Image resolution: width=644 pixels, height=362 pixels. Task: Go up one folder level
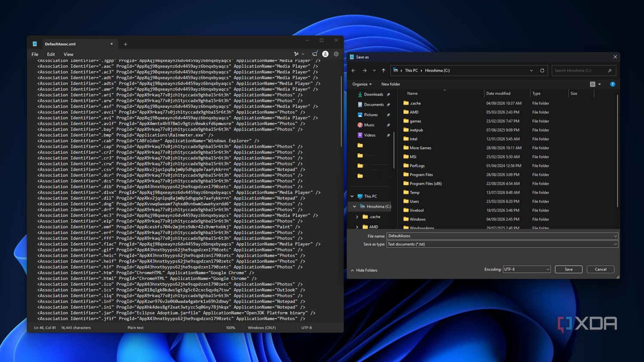point(383,70)
